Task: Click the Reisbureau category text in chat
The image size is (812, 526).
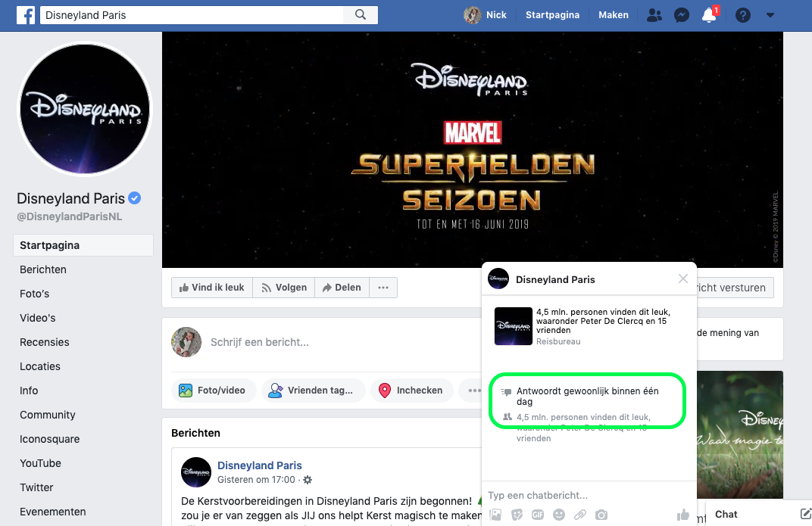Action: point(558,341)
